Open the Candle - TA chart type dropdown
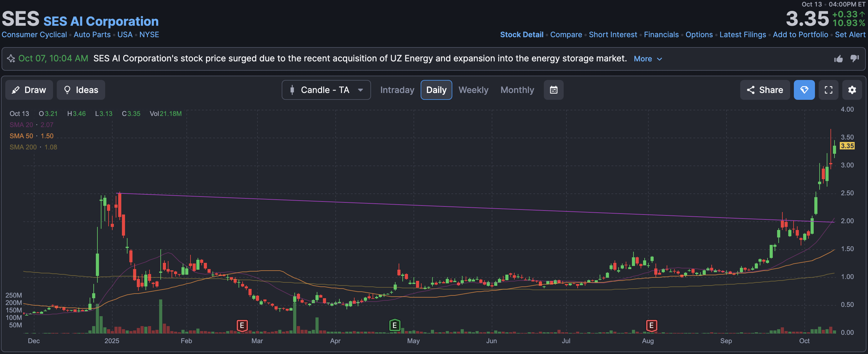The width and height of the screenshot is (868, 354). pyautogui.click(x=326, y=90)
